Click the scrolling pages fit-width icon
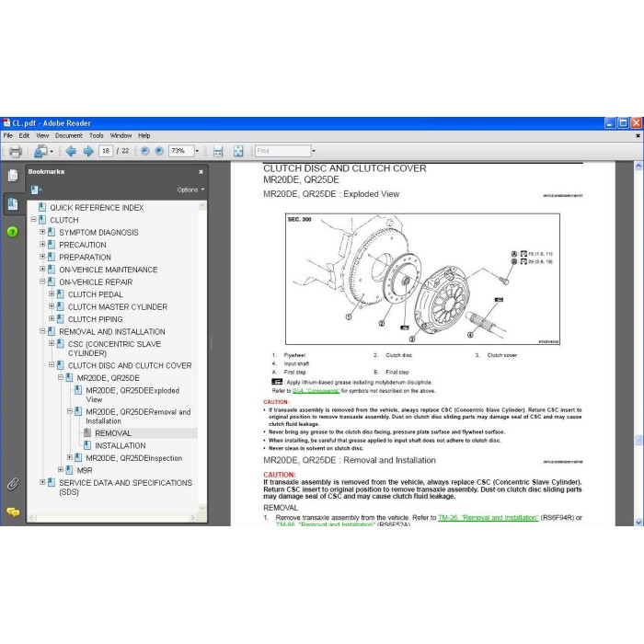Image resolution: width=644 pixels, height=644 pixels. coord(218,151)
